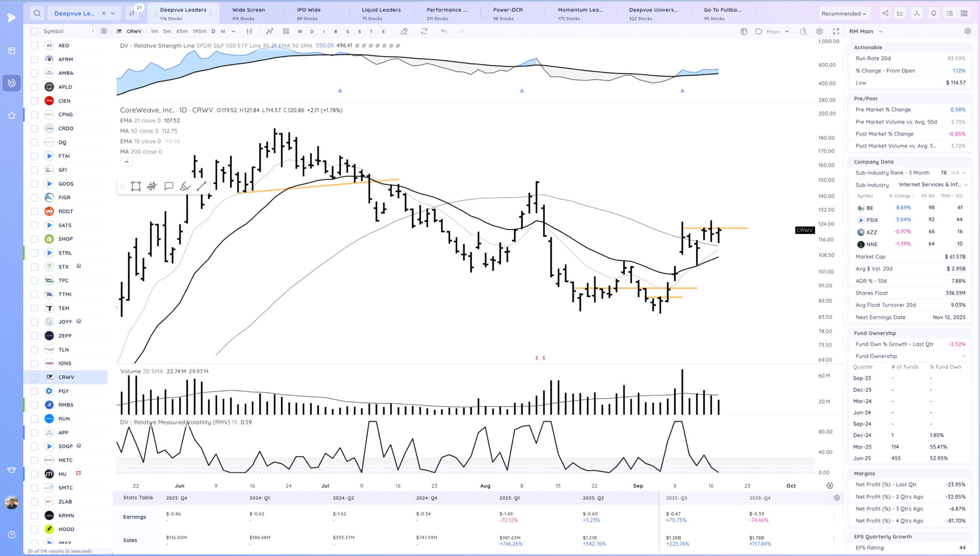Viewport: 980px width, 556px height.
Task: Tick the checkbox for SHOP
Action: coord(34,239)
